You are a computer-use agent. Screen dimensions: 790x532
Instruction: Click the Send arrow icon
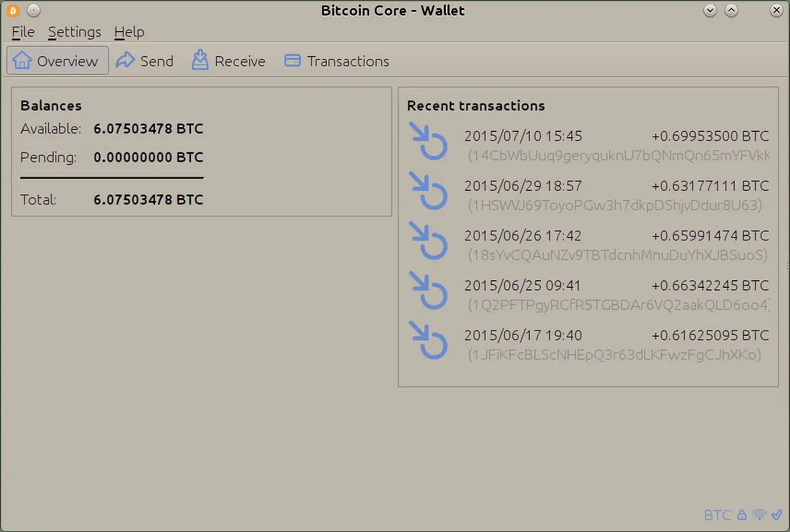125,60
